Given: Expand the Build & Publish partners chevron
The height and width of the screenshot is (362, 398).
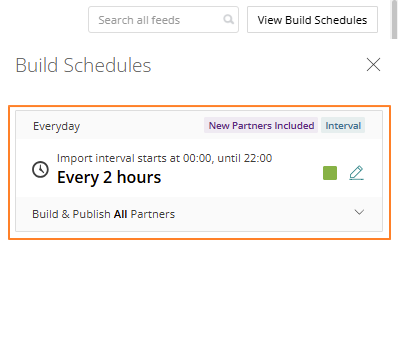Looking at the screenshot, I should click(359, 212).
